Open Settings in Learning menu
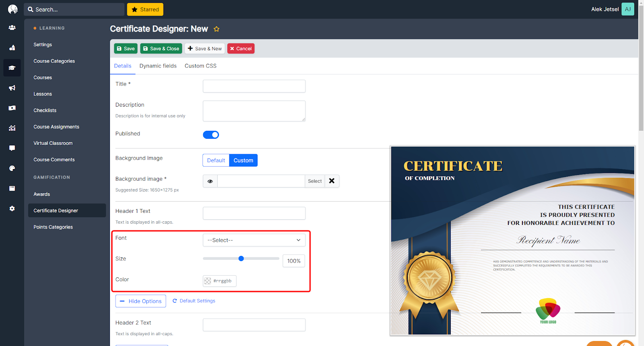The height and width of the screenshot is (346, 644). (43, 45)
